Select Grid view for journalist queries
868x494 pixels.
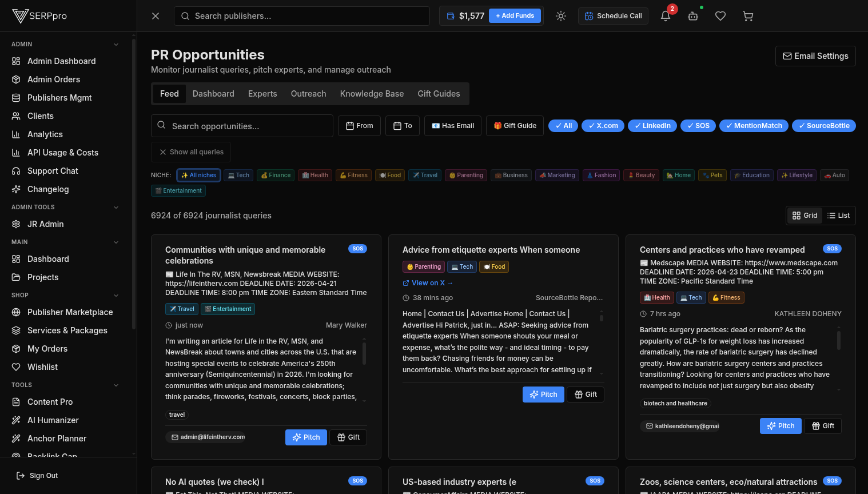(805, 215)
